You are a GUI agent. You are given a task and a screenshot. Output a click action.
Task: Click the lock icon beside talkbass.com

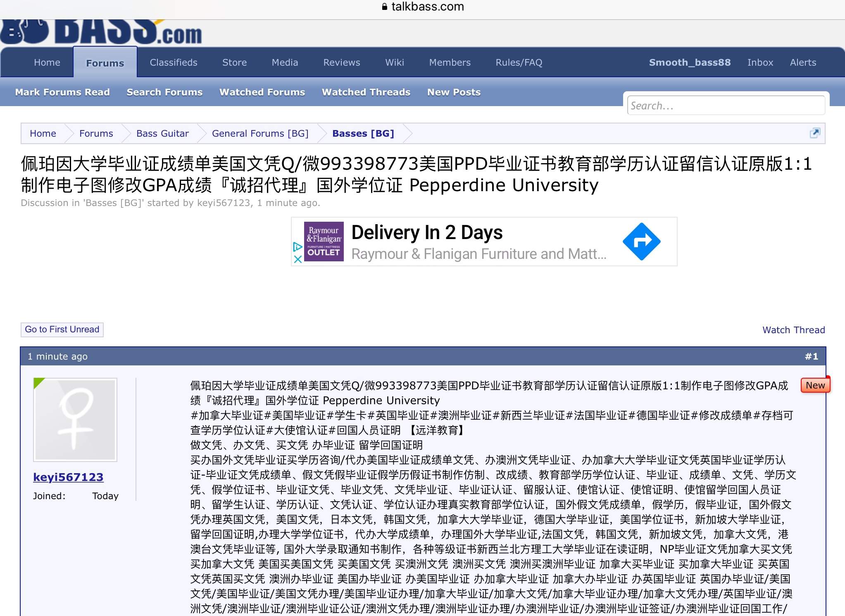pyautogui.click(x=384, y=7)
